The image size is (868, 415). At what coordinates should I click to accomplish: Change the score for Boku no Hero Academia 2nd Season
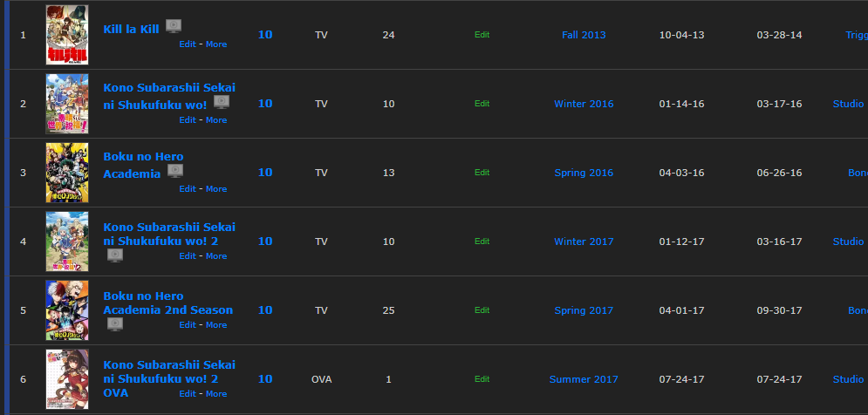265,310
